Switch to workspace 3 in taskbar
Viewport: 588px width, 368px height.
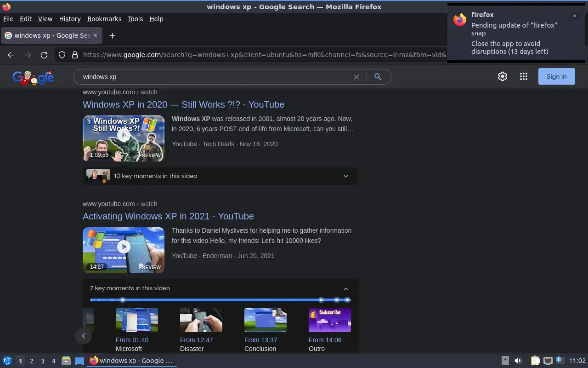point(42,361)
